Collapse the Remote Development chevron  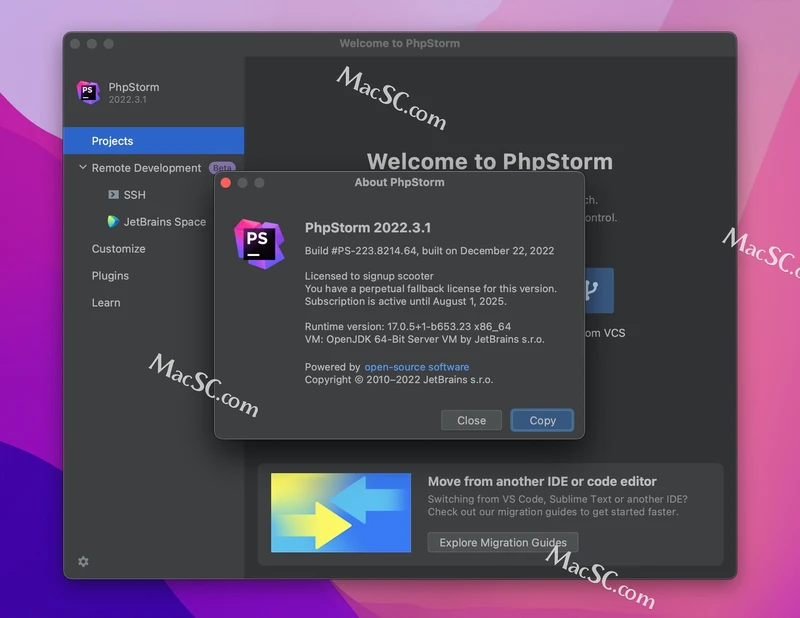(x=83, y=168)
